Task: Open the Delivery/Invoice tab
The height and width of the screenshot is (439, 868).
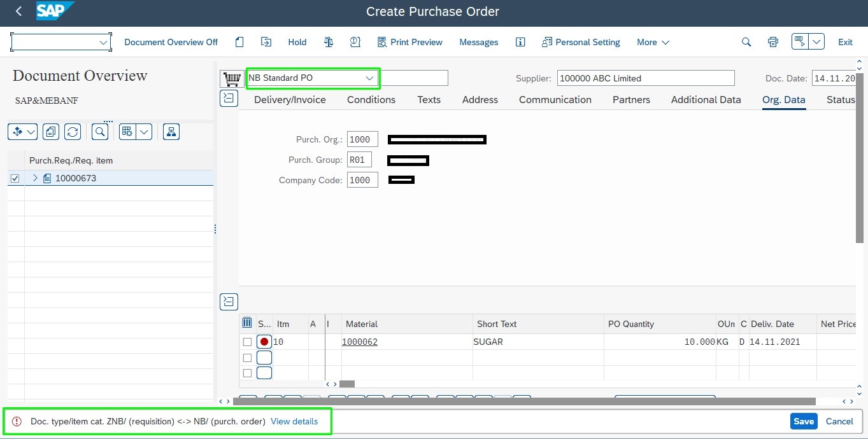Action: point(290,100)
